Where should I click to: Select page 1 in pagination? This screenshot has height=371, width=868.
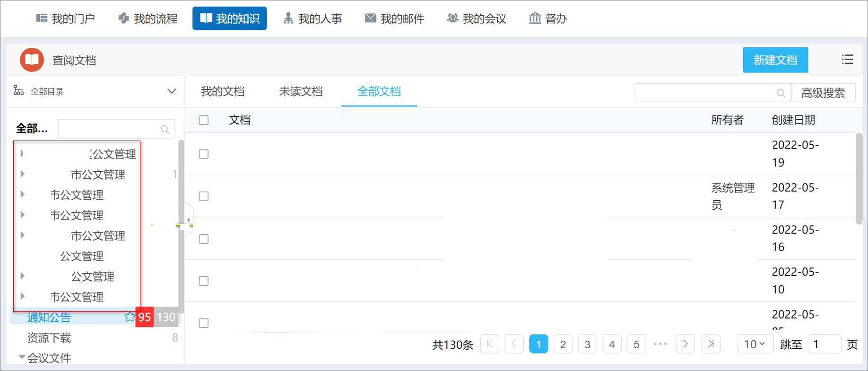click(x=538, y=344)
